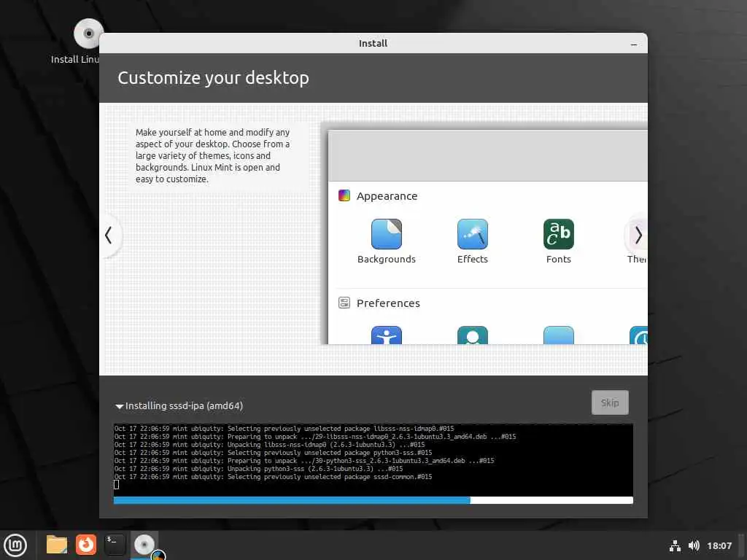This screenshot has width=747, height=560.
Task: Click the Install window title bar text
Action: tap(373, 43)
